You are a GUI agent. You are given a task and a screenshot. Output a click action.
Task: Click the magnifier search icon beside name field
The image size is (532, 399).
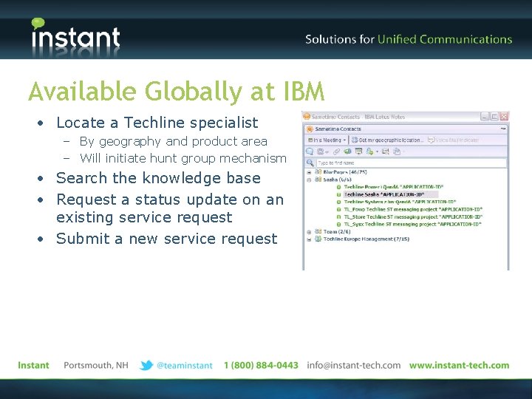click(x=310, y=163)
